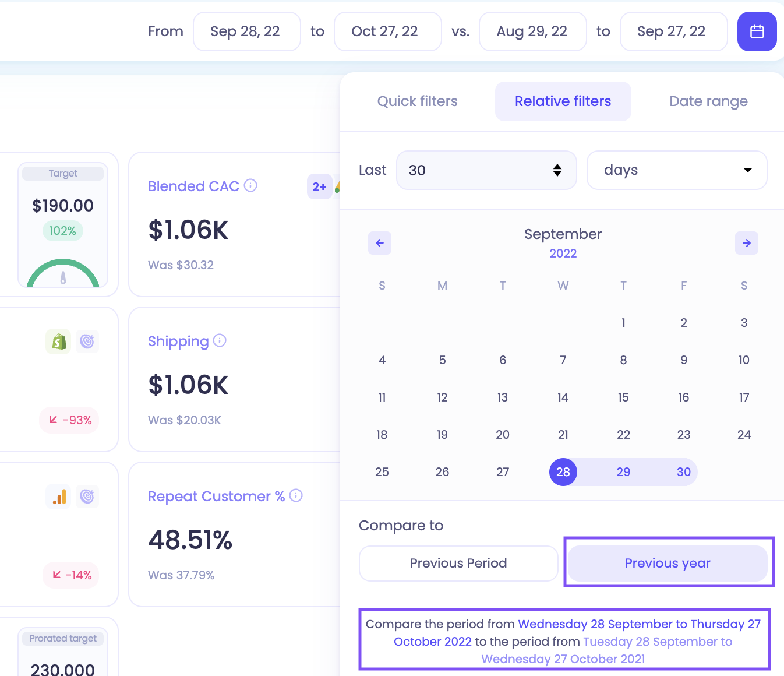Go to previous month arrow
This screenshot has width=784, height=676.
click(380, 243)
